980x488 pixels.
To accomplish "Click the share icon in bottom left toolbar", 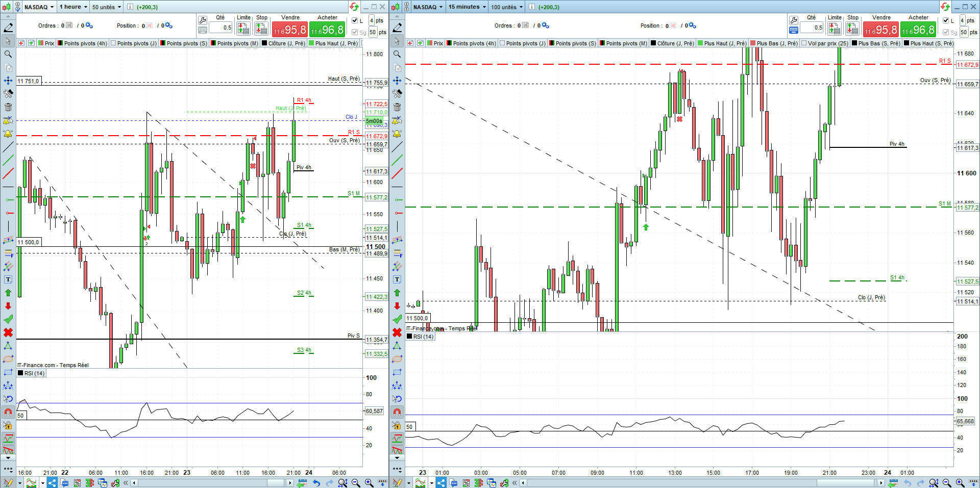I will click(52, 482).
